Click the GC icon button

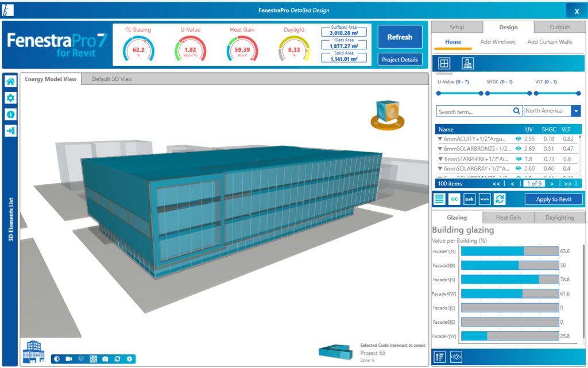click(455, 199)
